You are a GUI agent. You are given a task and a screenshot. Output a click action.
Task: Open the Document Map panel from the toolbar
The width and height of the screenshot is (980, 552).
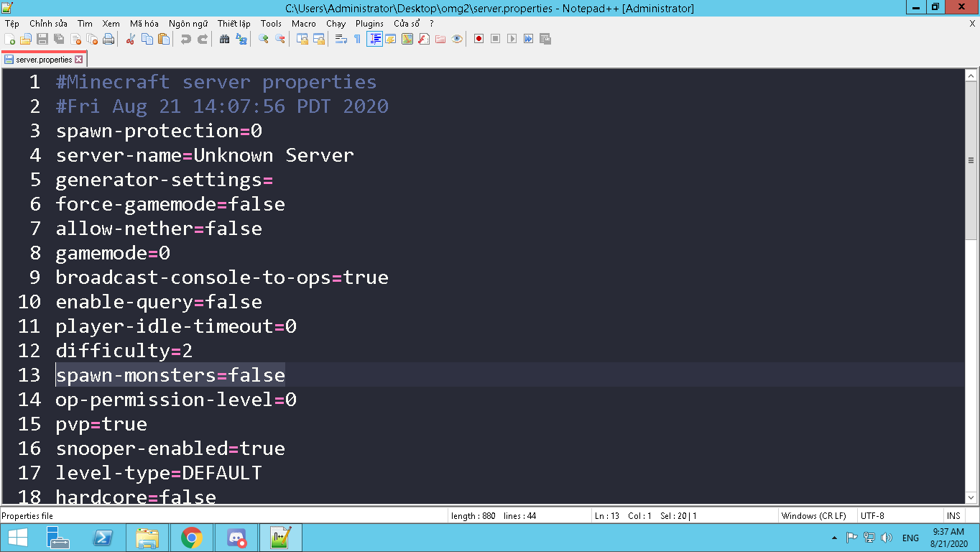coord(407,39)
